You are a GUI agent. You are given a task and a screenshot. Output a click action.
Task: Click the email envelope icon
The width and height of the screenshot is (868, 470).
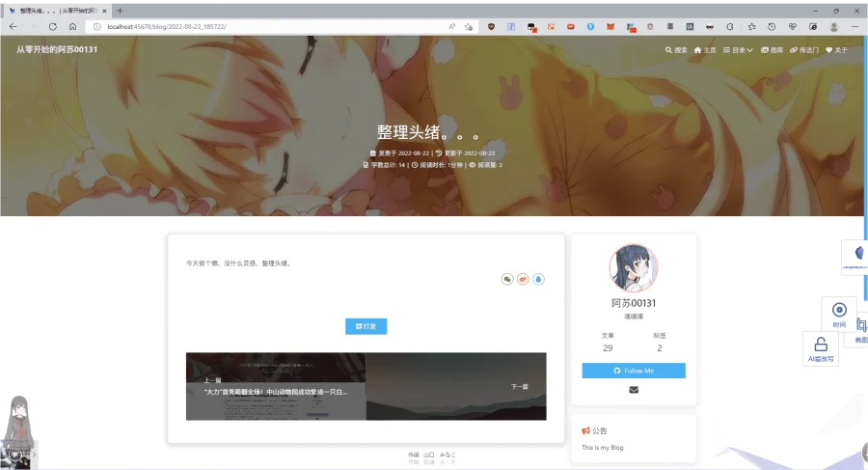[x=634, y=390]
